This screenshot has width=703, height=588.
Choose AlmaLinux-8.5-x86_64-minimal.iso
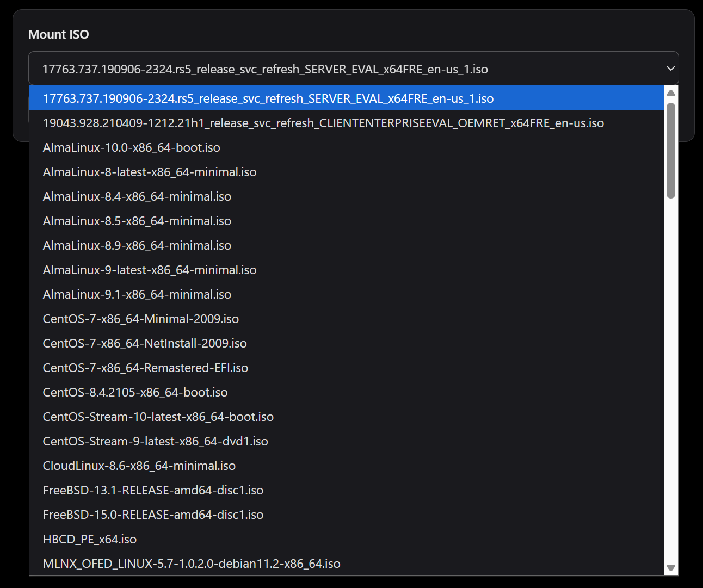click(x=347, y=221)
